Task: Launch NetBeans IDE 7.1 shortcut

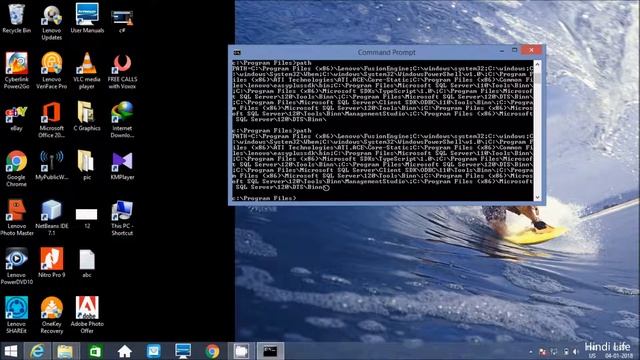Action: coord(51,218)
